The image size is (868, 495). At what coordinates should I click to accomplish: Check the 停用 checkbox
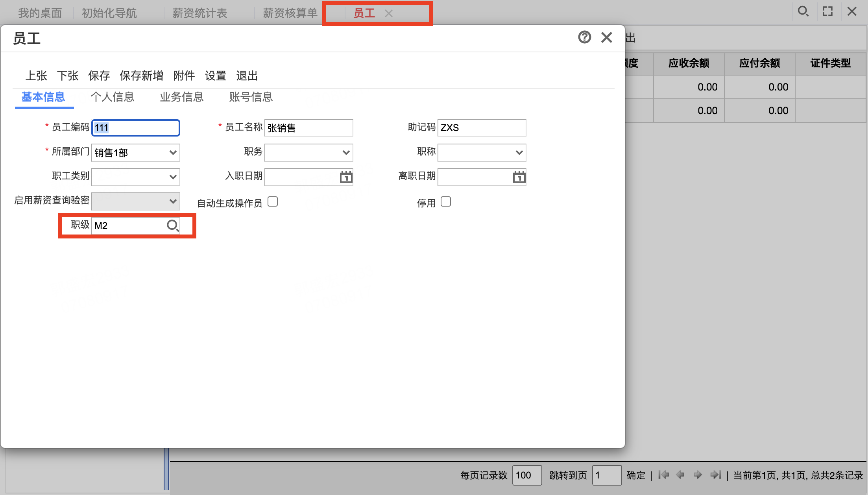(x=446, y=202)
